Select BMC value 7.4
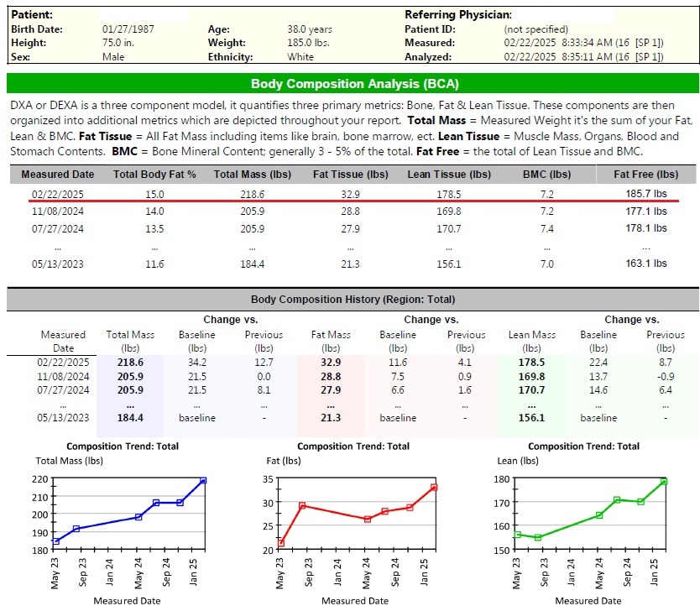 pos(547,228)
